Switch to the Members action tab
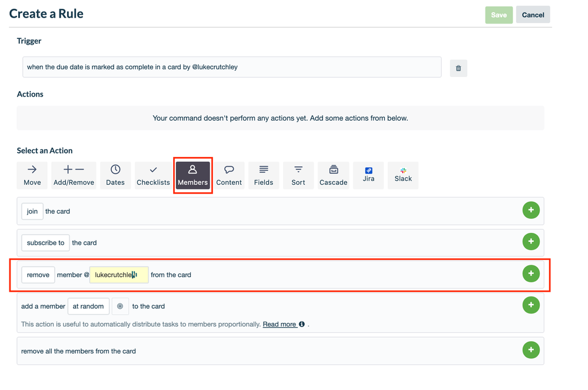Screen dimensions: 588x390 pyautogui.click(x=192, y=175)
